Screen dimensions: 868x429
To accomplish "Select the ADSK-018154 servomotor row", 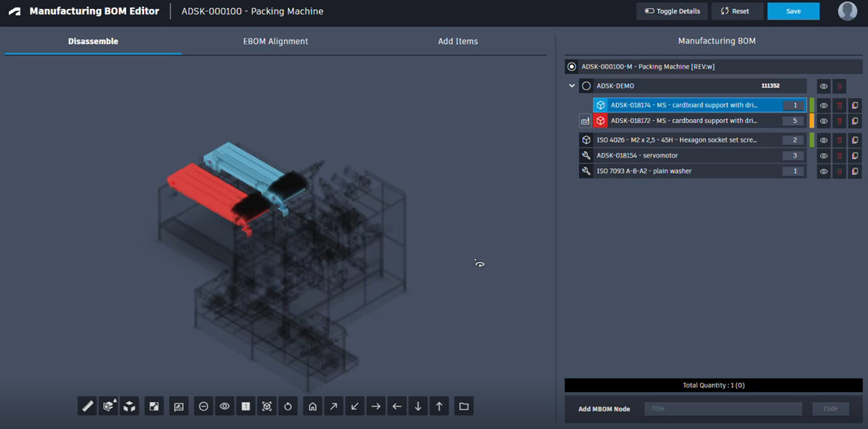I will tap(692, 156).
